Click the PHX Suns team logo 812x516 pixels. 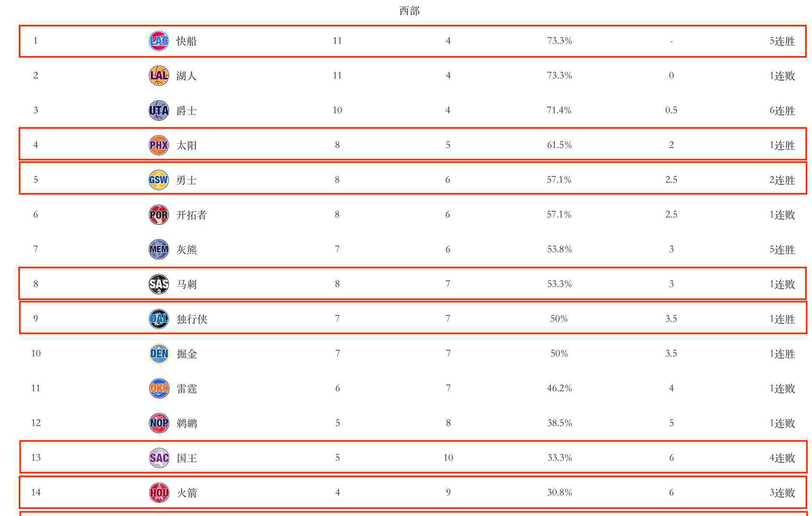click(x=158, y=145)
